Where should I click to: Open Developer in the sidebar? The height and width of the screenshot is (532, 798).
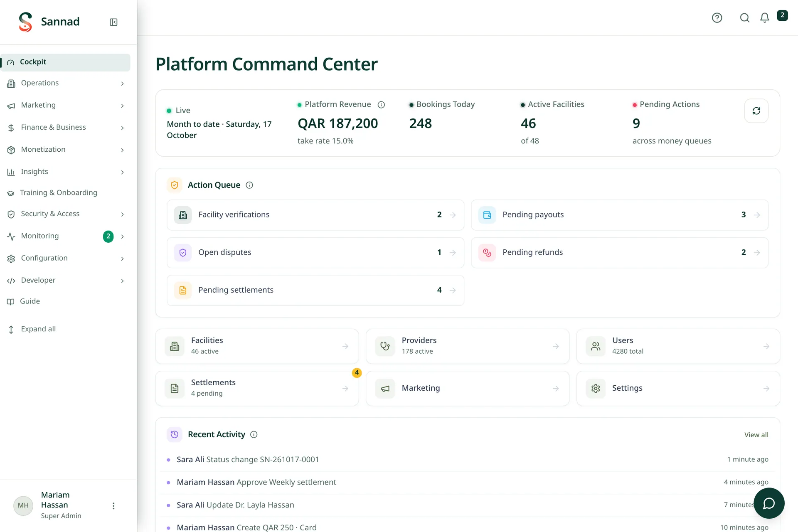pyautogui.click(x=66, y=281)
